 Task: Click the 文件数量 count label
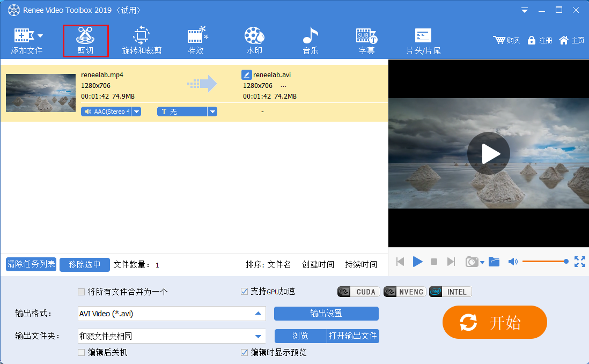click(136, 265)
